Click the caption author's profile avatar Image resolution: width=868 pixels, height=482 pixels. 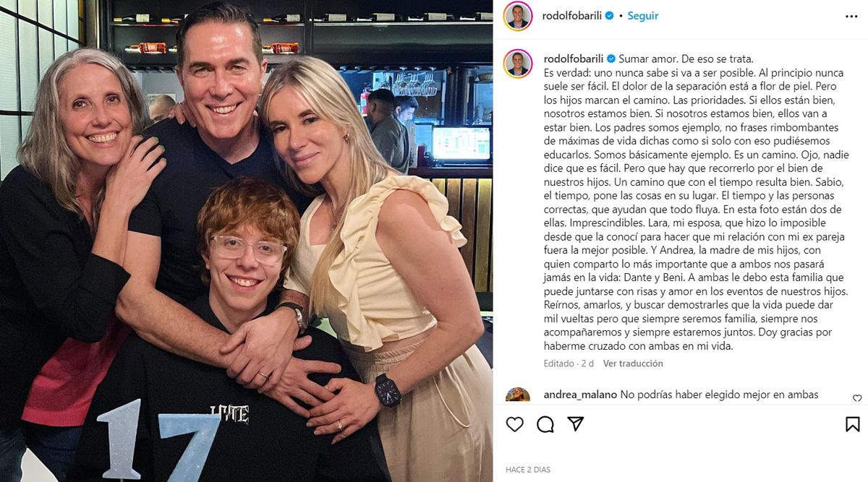tap(518, 64)
